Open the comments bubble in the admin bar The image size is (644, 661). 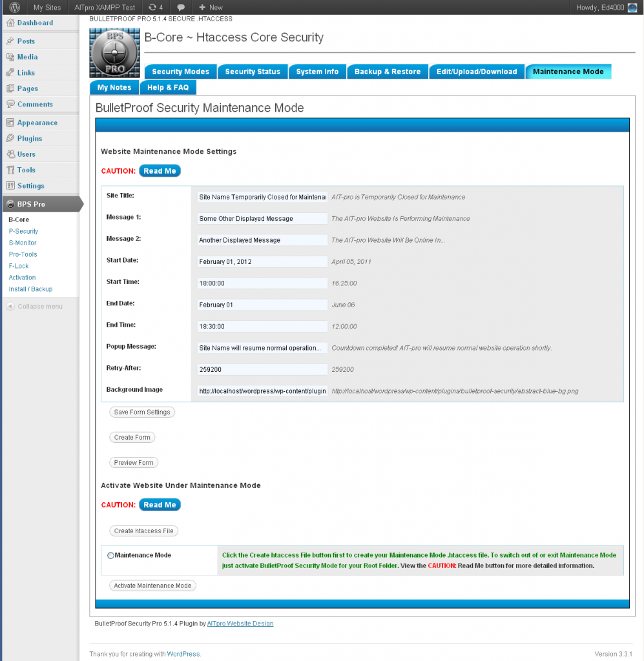coord(180,8)
